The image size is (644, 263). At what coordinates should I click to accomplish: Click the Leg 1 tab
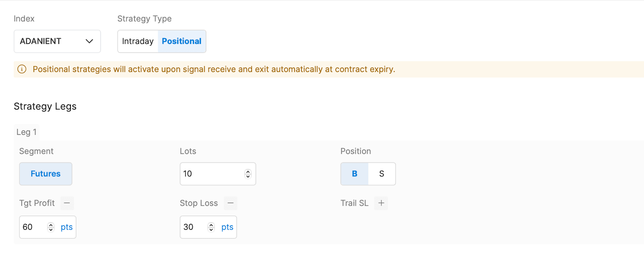pyautogui.click(x=27, y=132)
